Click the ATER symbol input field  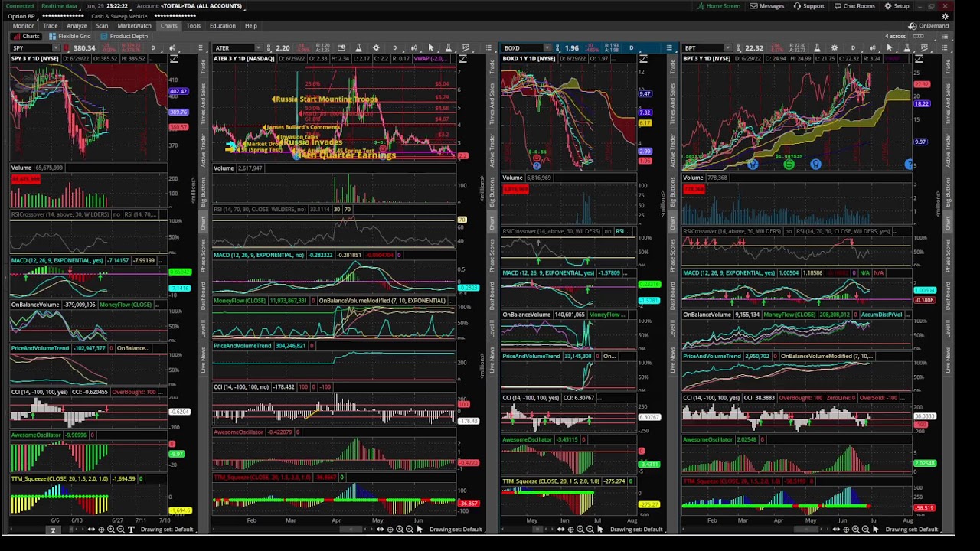tap(234, 48)
